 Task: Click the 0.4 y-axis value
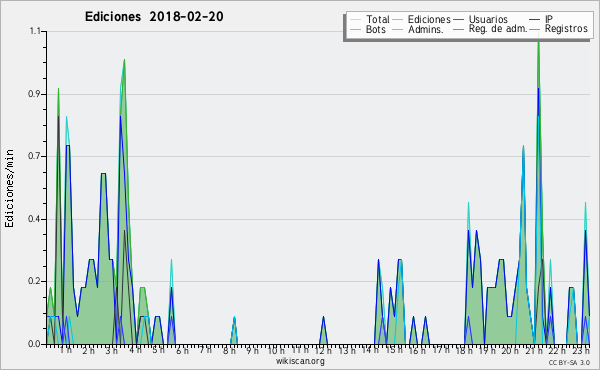click(34, 219)
